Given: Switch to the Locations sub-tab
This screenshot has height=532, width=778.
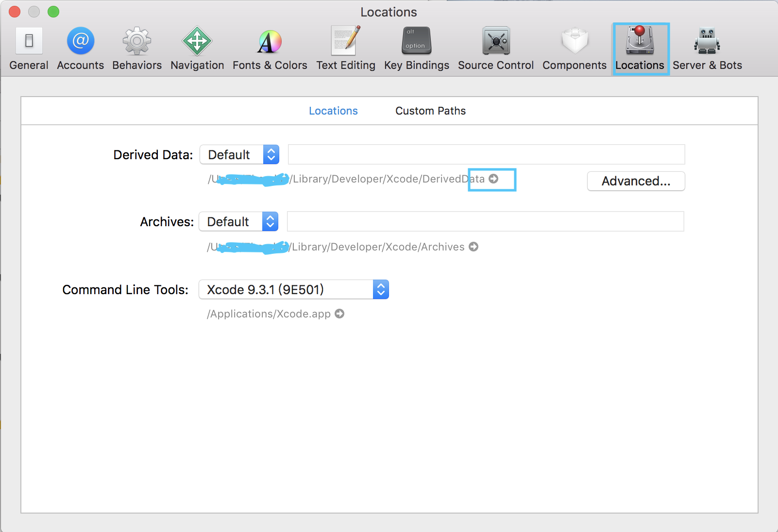Looking at the screenshot, I should [x=333, y=111].
